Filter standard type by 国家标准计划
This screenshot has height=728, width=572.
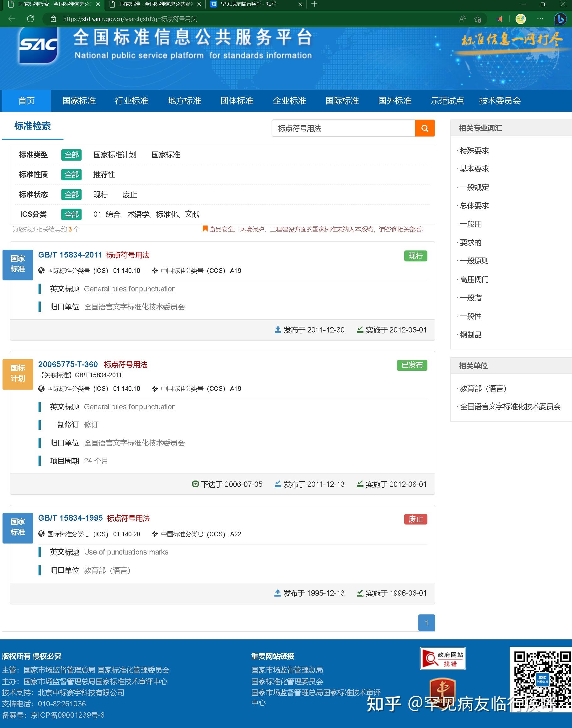115,155
